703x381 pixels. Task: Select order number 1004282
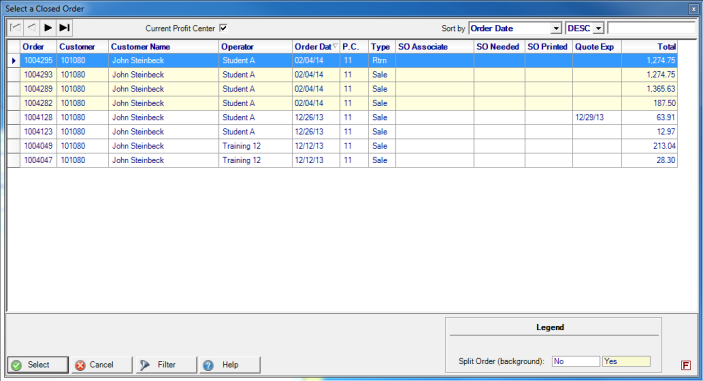[x=38, y=104]
